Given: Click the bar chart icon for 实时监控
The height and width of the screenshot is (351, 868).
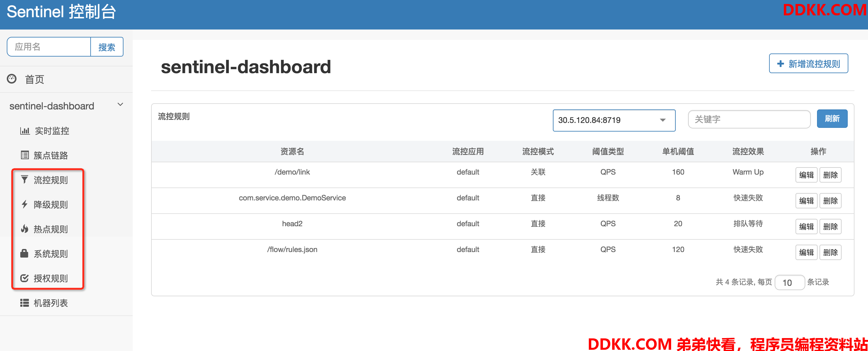Looking at the screenshot, I should coord(25,131).
